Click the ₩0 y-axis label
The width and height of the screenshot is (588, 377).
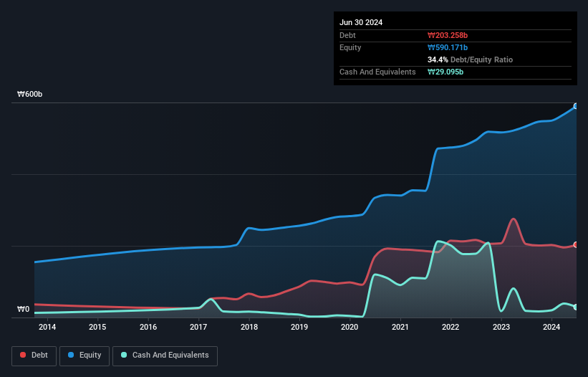[x=23, y=309]
